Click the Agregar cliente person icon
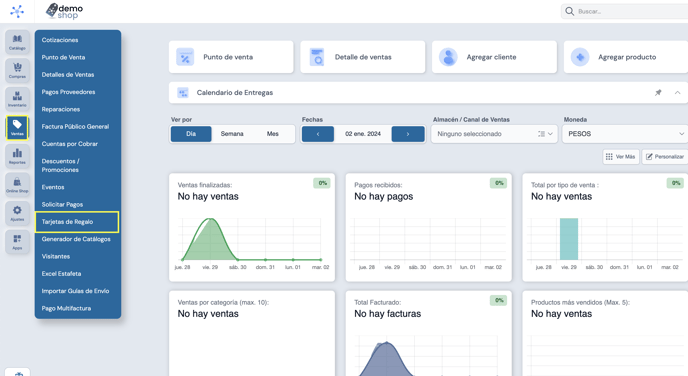The image size is (688, 376). click(x=448, y=57)
